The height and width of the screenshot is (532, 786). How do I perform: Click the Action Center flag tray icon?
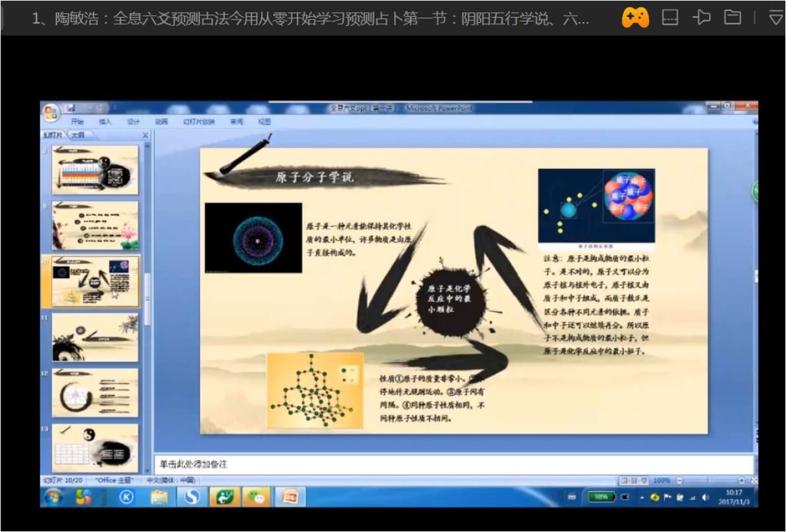pos(666,498)
